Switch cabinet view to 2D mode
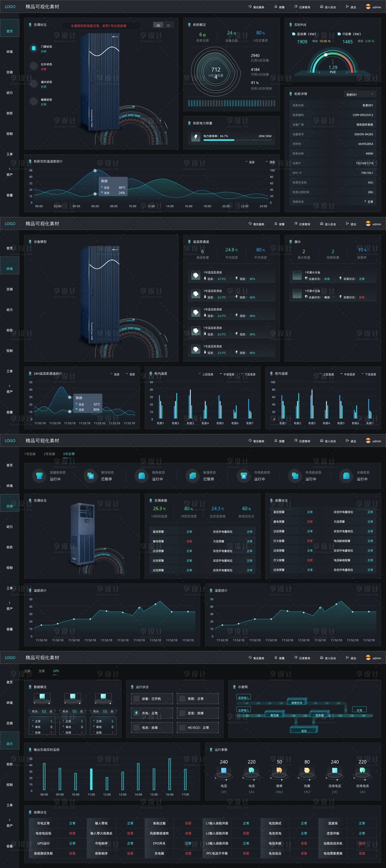This screenshot has width=386, height=868. [158, 26]
